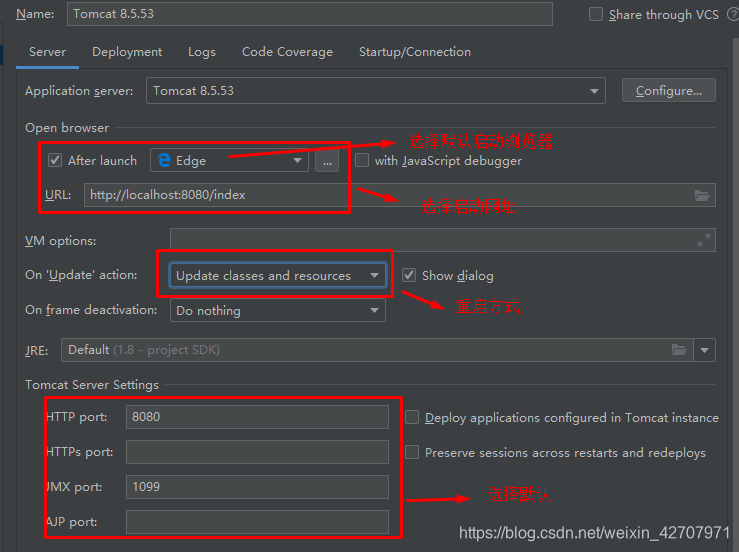Click the Edge browser icon in dropdown
Viewport: 739px width, 552px height.
pos(164,160)
